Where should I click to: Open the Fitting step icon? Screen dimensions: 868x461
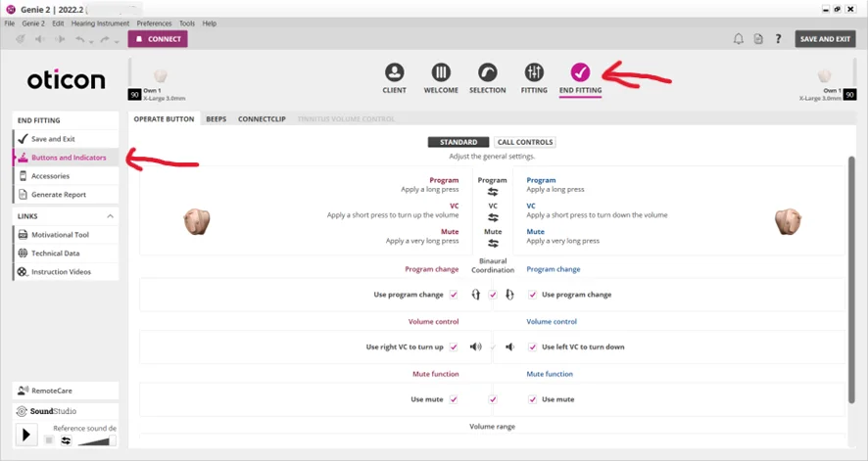click(x=534, y=72)
